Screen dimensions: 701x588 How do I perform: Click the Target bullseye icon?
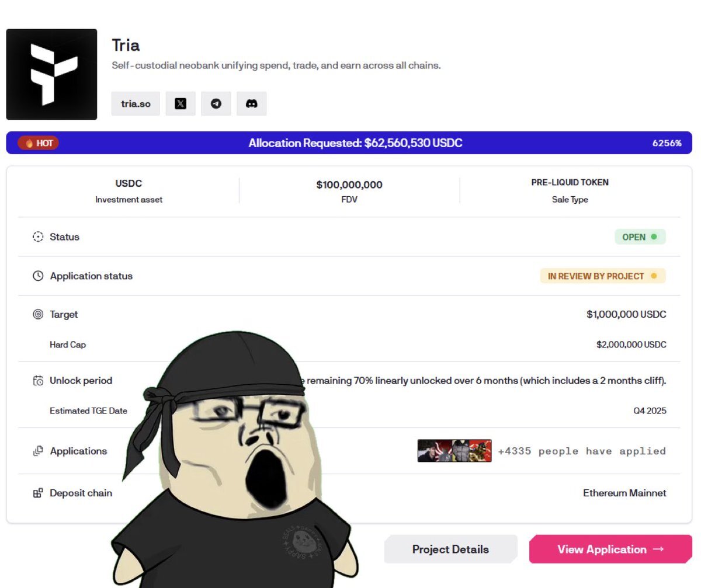[38, 315]
